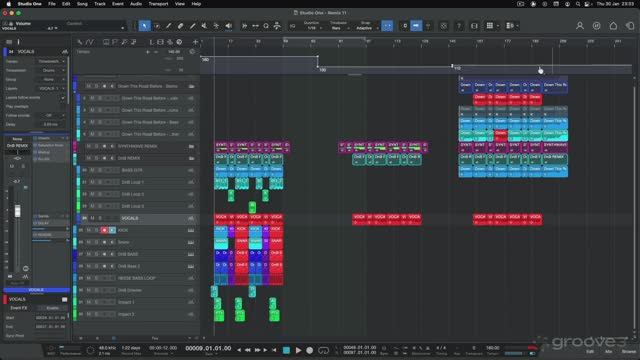The image size is (640, 360).
Task: Click fast forward in the transport
Action: 258,350
